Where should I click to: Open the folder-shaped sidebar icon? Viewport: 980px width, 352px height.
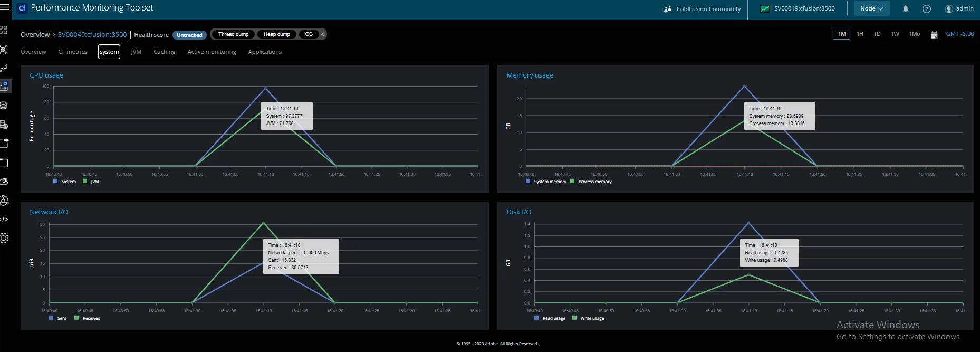tap(4, 163)
